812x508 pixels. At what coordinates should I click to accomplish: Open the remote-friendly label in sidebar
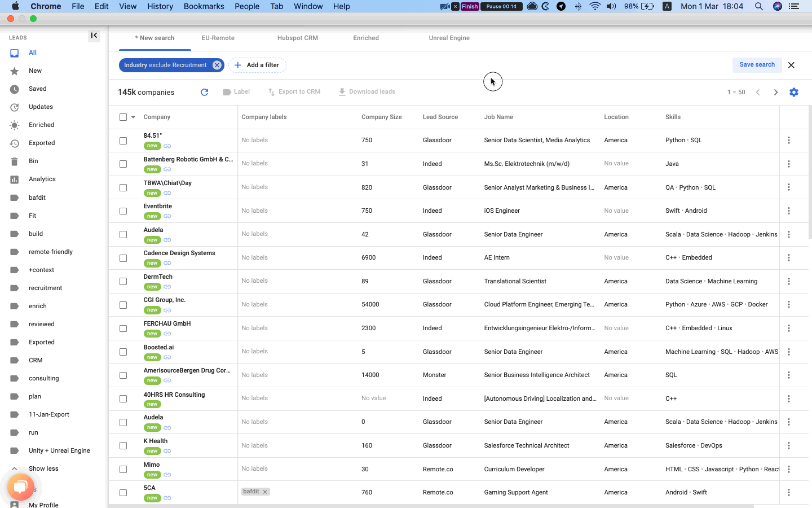pos(51,252)
